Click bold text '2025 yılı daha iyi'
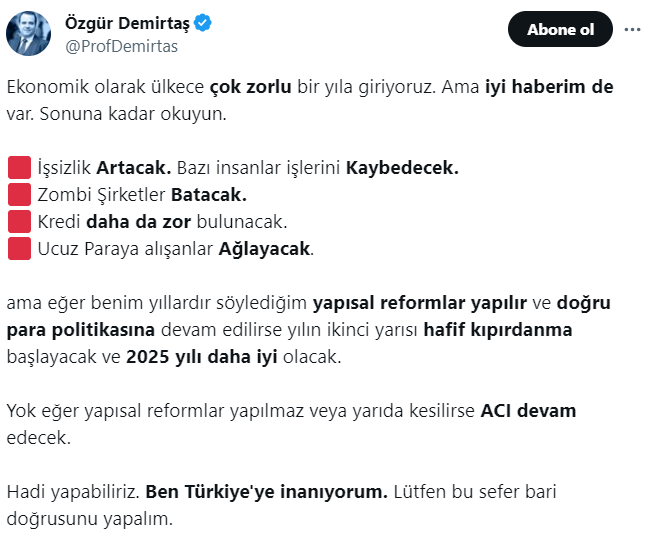Image resolution: width=656 pixels, height=541 pixels. tap(202, 357)
